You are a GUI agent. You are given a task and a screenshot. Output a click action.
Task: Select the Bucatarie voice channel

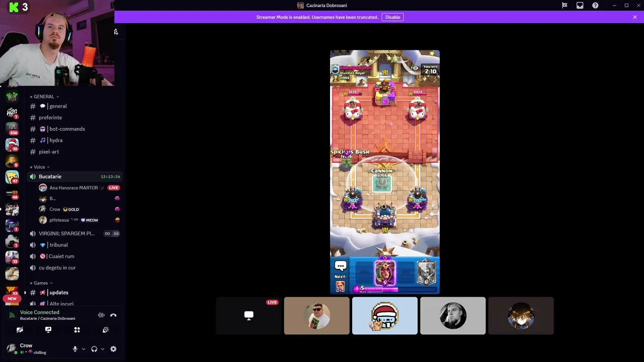click(x=75, y=176)
